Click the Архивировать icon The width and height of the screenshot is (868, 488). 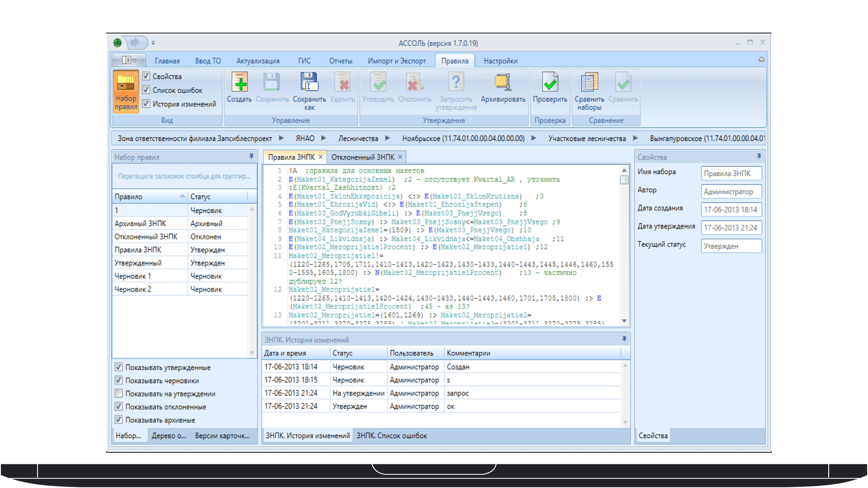coord(503,88)
